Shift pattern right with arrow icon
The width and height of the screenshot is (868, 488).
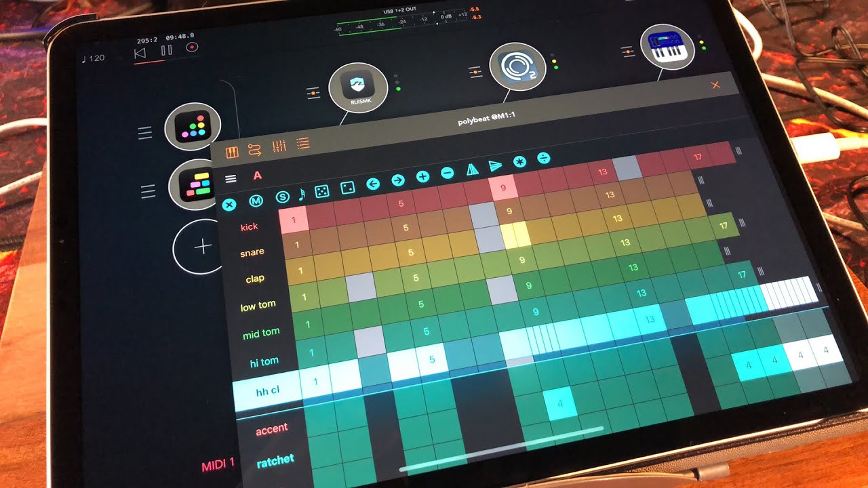[x=397, y=180]
